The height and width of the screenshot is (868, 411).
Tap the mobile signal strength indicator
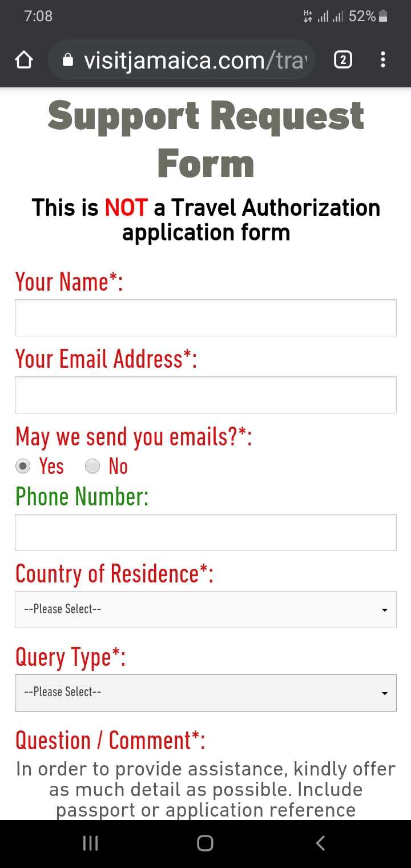coord(331,17)
